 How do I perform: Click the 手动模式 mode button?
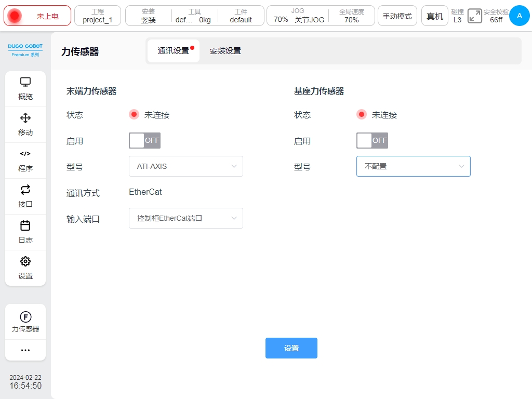[x=397, y=16]
